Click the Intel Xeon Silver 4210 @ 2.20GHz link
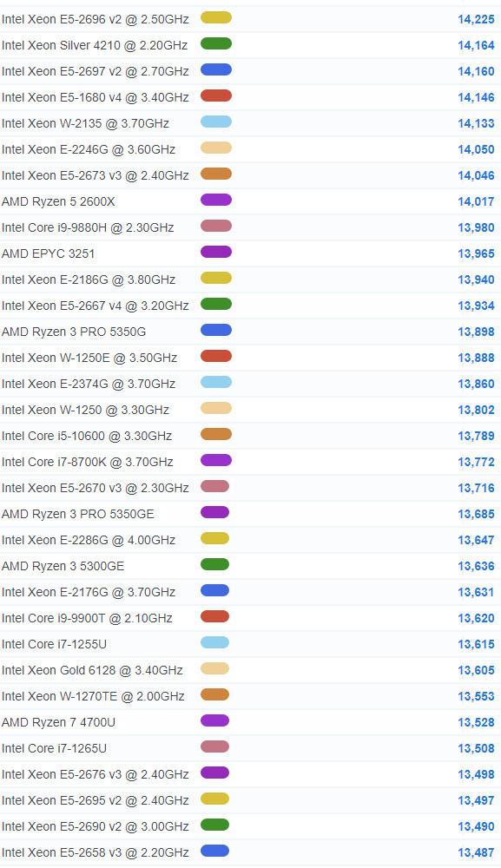The width and height of the screenshot is (501, 868). tap(95, 45)
